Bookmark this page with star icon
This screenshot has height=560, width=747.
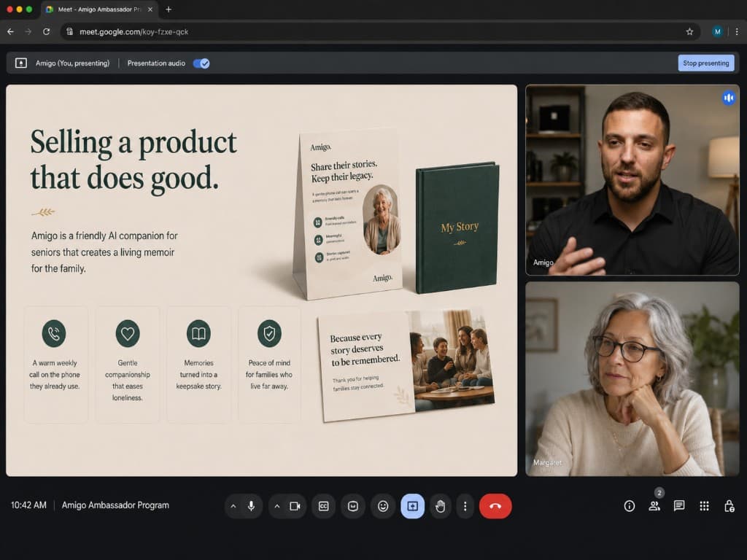[x=689, y=31]
